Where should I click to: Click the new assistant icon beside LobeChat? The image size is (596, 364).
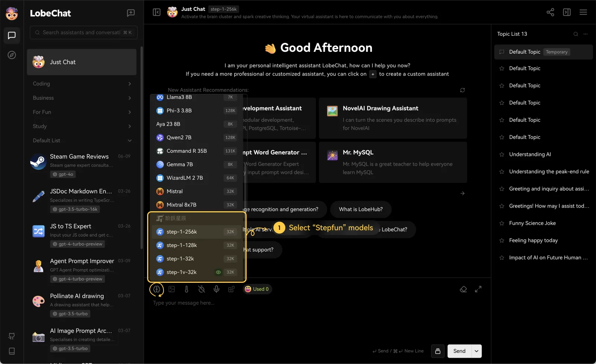pos(131,13)
